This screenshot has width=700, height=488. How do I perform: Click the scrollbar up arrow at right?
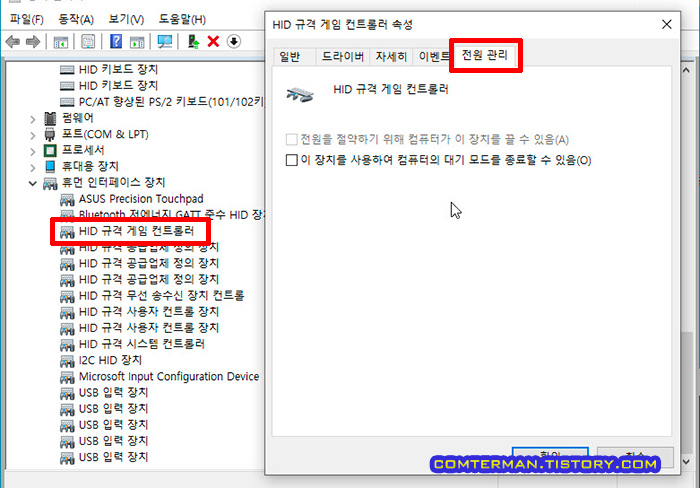point(686,70)
